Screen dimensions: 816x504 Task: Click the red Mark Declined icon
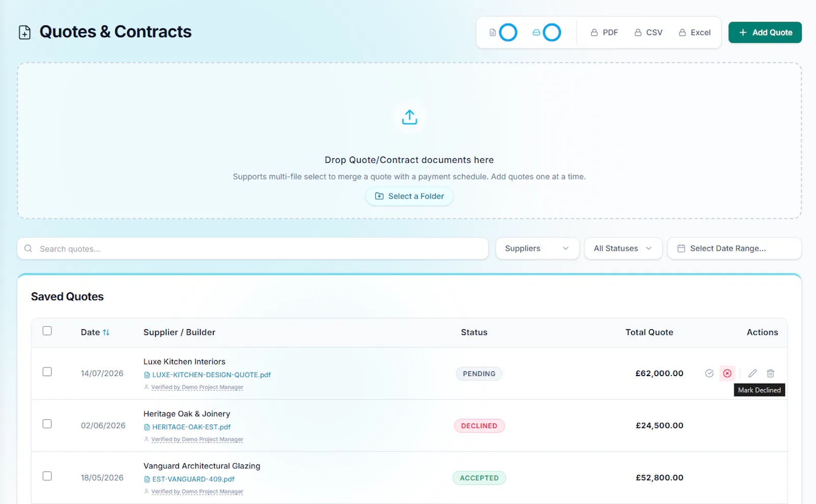coord(727,374)
